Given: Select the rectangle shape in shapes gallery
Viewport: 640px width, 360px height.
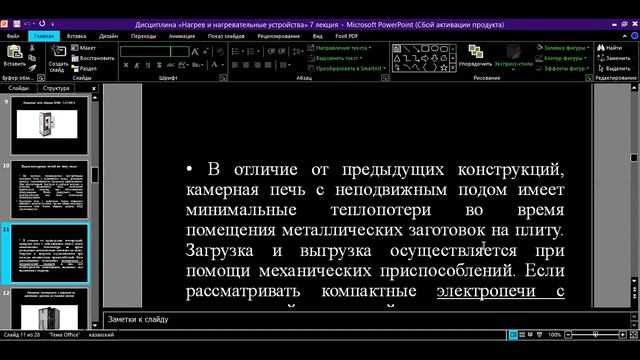Looking at the screenshot, I should pyautogui.click(x=425, y=49).
